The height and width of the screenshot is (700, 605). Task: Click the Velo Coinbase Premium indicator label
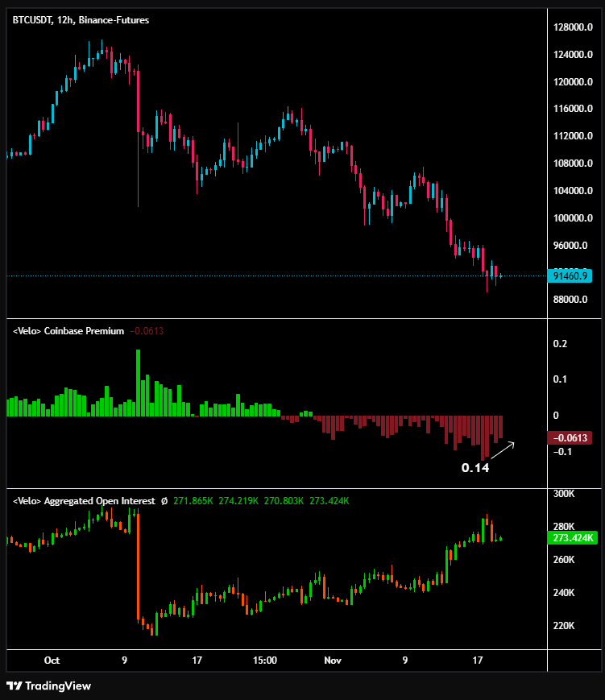point(68,331)
